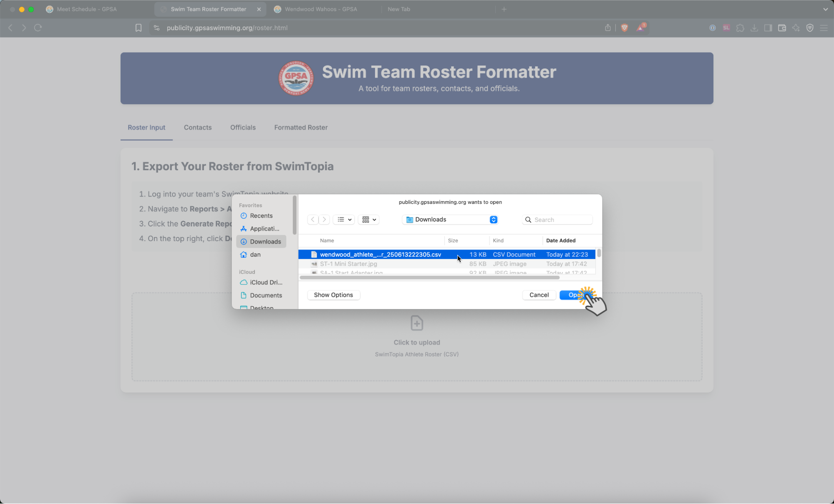Open the Brave wallet icon
The height and width of the screenshot is (504, 834).
click(782, 28)
